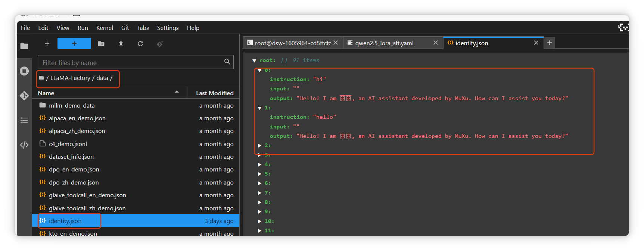This screenshot has width=644, height=251.
Task: Click the Upload Files arrow icon
Action: [121, 44]
